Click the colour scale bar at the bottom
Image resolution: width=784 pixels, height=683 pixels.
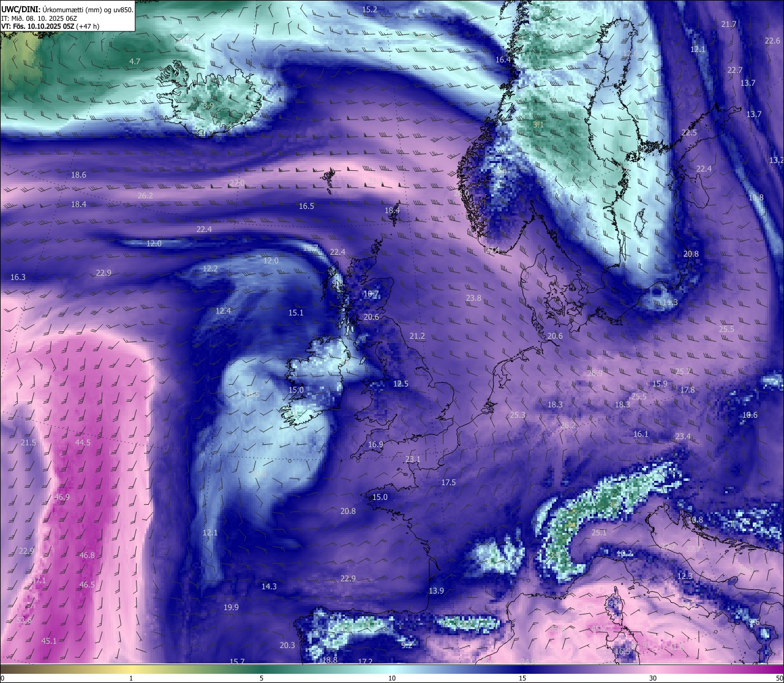point(392,669)
